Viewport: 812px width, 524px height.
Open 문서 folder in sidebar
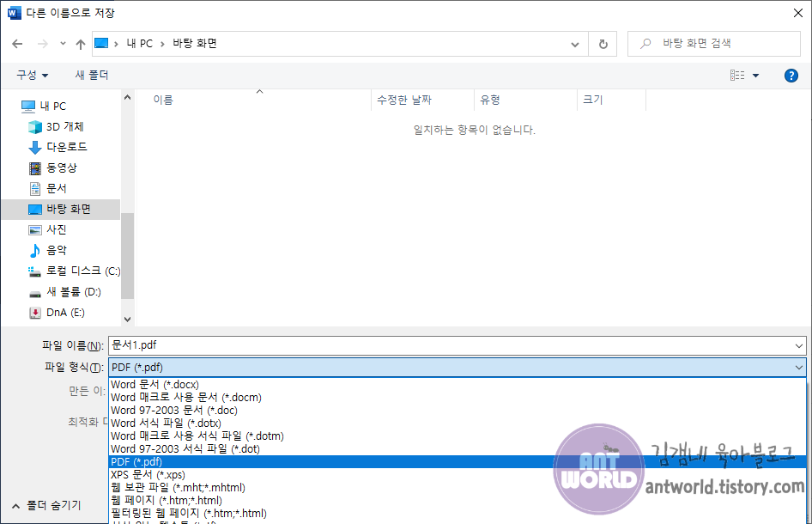click(x=47, y=189)
